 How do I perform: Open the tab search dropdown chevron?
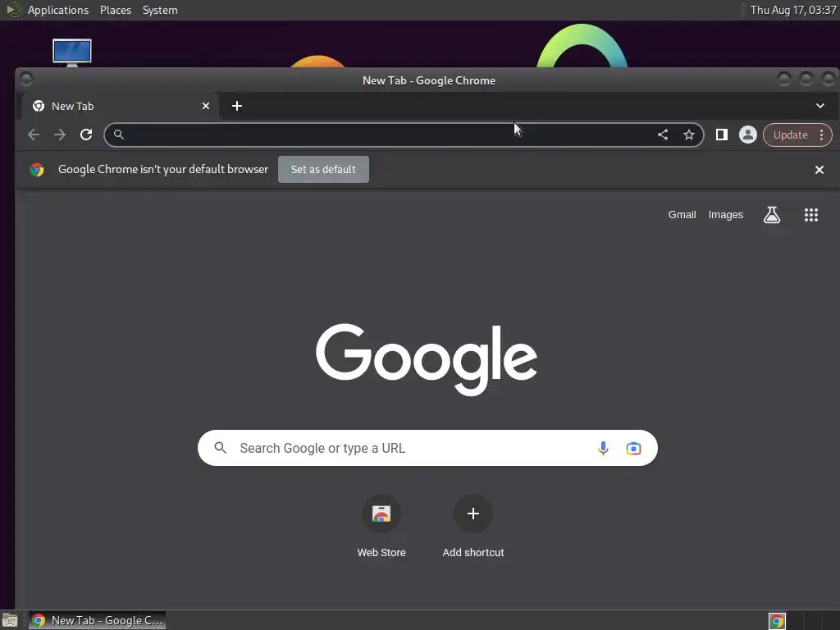point(820,106)
